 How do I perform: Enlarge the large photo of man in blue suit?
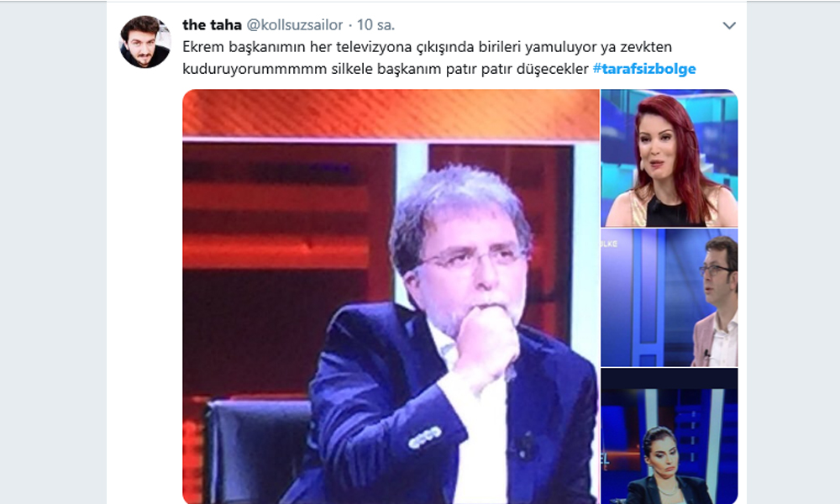click(x=391, y=297)
